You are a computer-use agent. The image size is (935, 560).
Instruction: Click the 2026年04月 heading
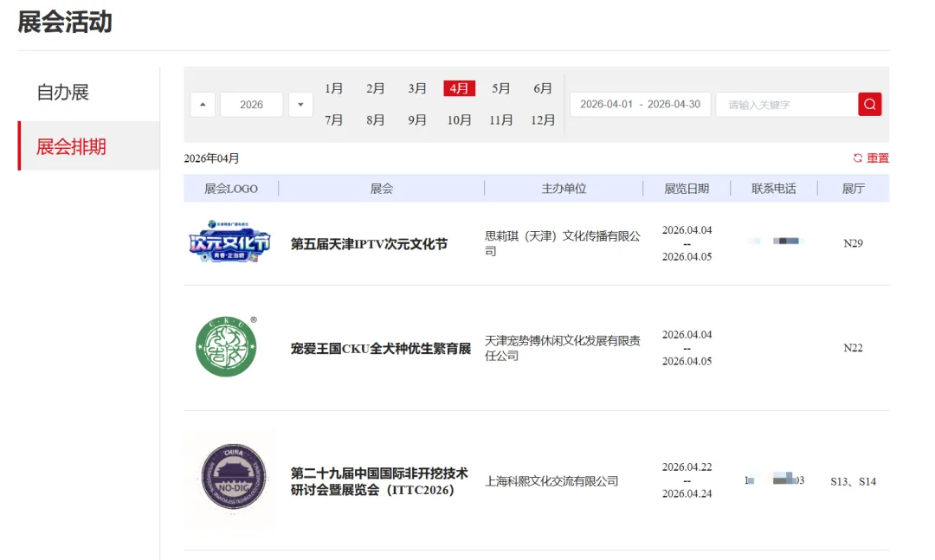(211, 158)
